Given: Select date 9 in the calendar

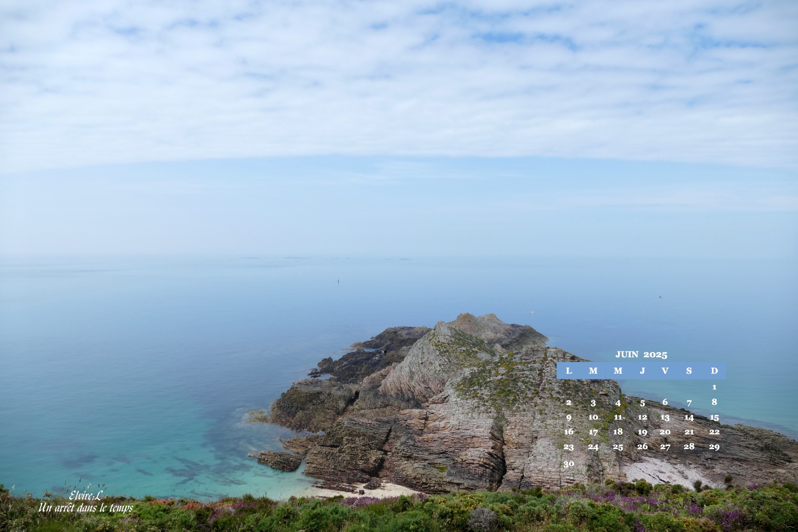Looking at the screenshot, I should click(x=568, y=417).
